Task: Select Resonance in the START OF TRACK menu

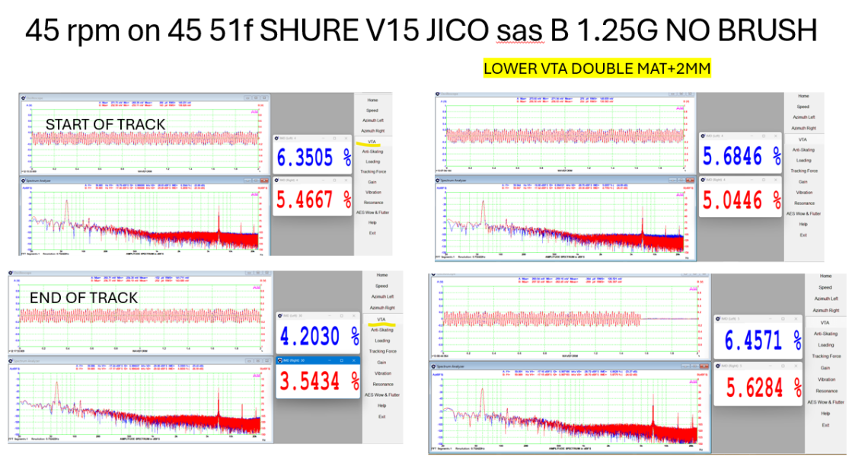Action: click(374, 202)
